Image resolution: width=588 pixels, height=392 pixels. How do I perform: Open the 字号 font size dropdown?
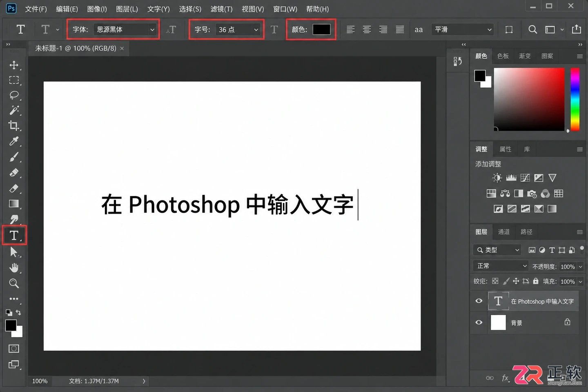(x=238, y=29)
